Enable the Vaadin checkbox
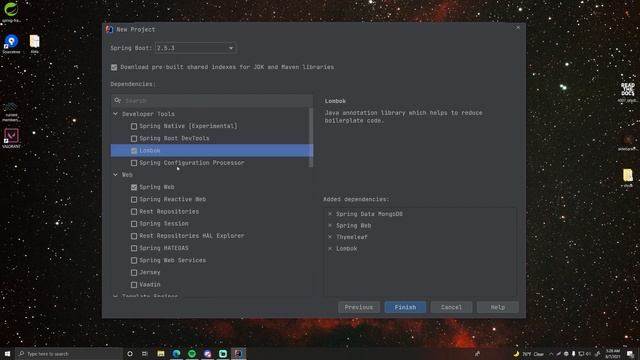 pyautogui.click(x=134, y=285)
